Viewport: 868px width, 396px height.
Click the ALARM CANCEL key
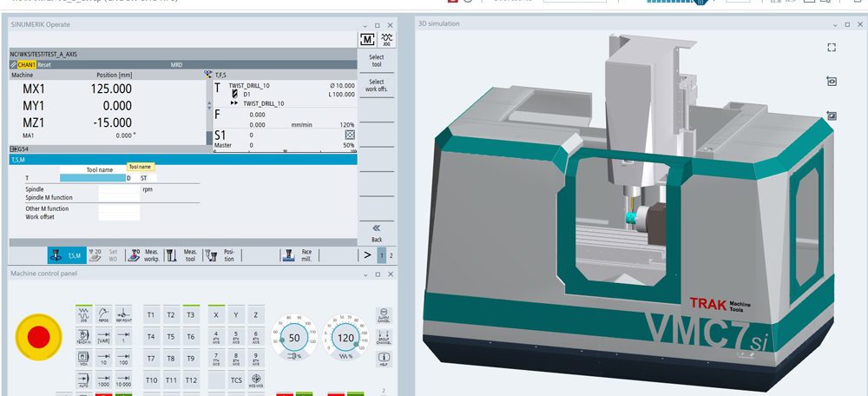[384, 315]
